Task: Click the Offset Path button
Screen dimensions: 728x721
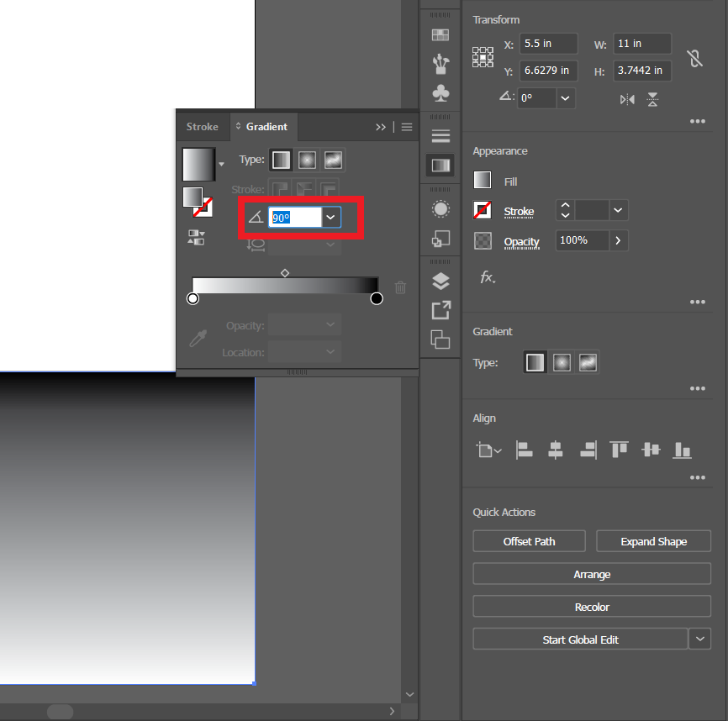Action: pyautogui.click(x=529, y=541)
